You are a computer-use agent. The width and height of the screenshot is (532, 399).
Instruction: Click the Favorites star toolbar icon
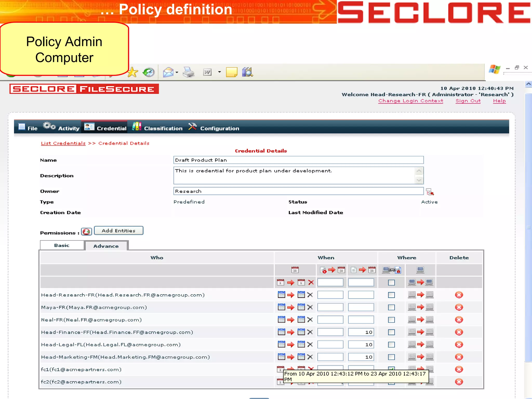point(133,72)
